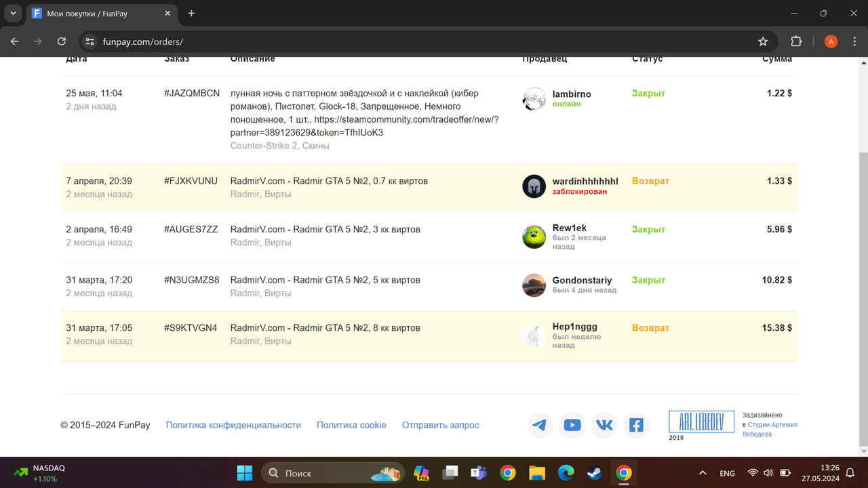
Task: Open notifications bell in tray
Action: pos(850,473)
